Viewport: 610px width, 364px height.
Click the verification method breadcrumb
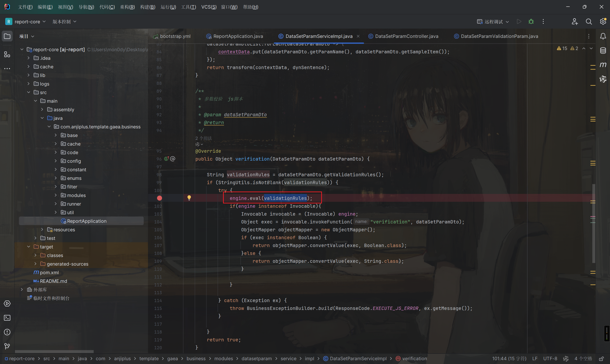point(411,359)
